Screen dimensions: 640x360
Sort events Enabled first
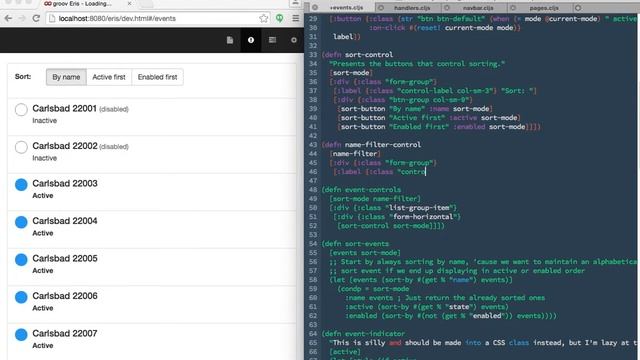point(158,77)
